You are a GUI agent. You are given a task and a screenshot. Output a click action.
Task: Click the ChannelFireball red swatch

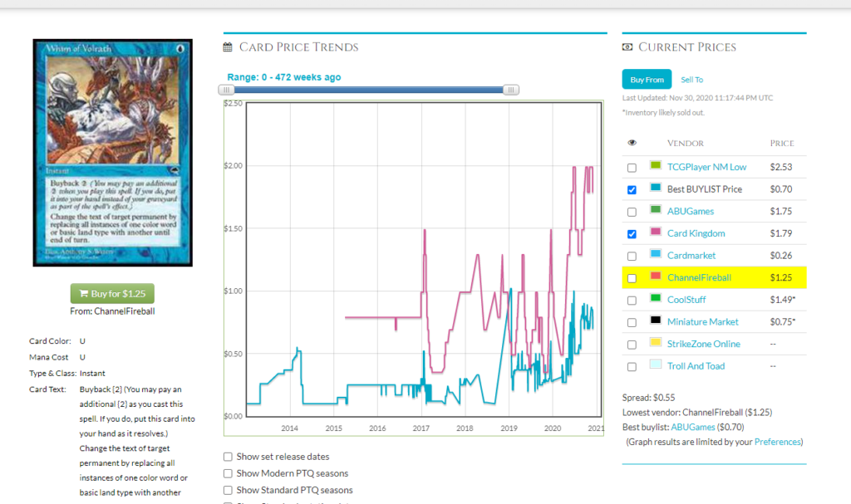[x=656, y=276]
